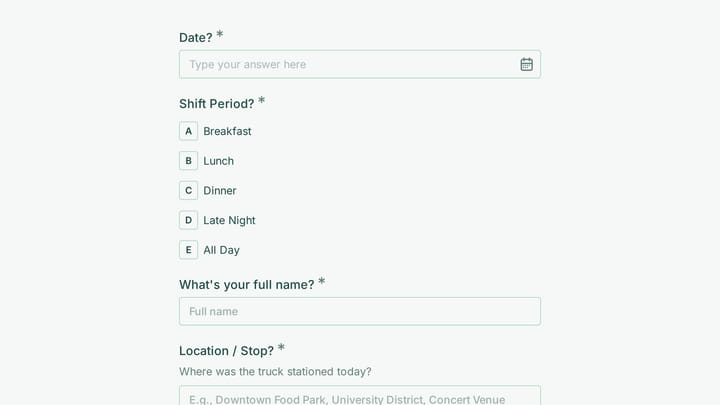This screenshot has width=720, height=405.
Task: Select the E key box for All Day
Action: [188, 250]
